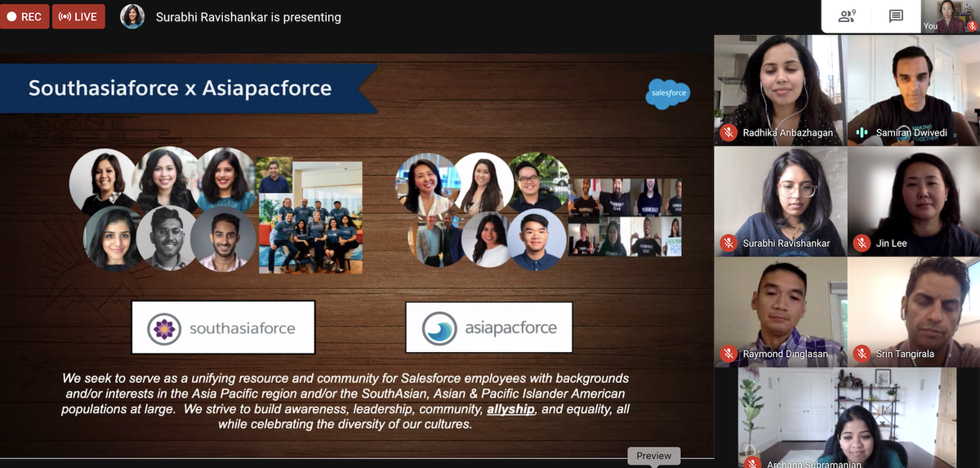980x468 pixels.
Task: Select Samiran Dwivedi's video tile
Action: [x=914, y=91]
